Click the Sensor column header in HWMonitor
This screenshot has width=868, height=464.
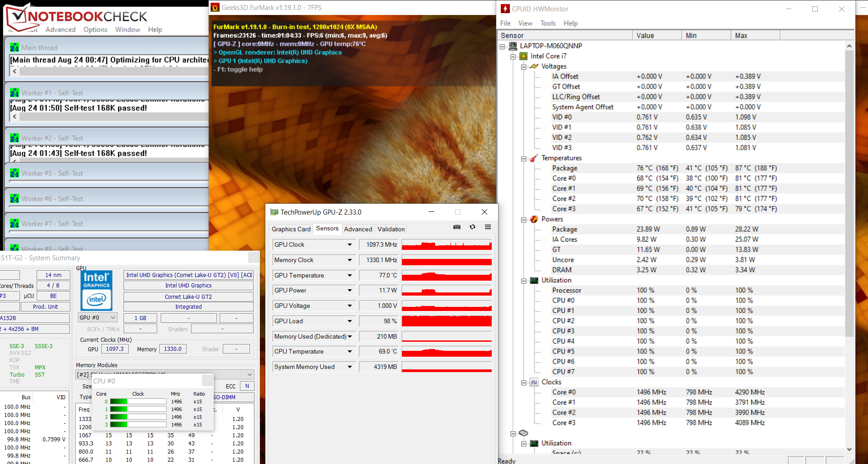click(565, 35)
